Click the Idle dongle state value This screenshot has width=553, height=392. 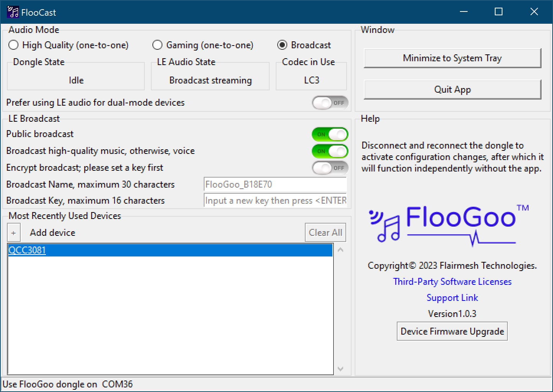76,80
